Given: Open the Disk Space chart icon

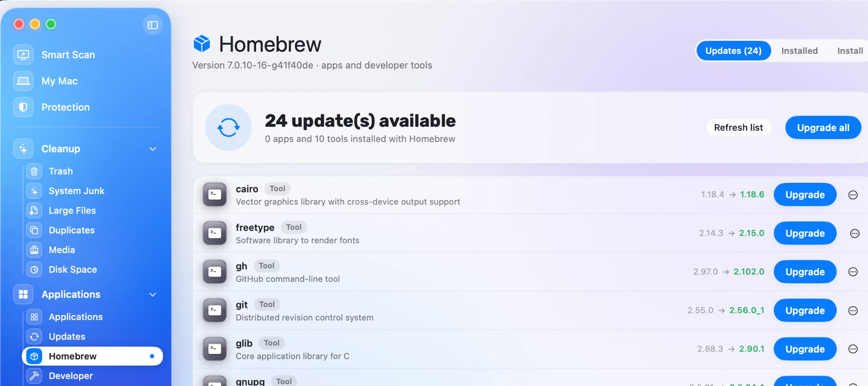Looking at the screenshot, I should pos(34,270).
